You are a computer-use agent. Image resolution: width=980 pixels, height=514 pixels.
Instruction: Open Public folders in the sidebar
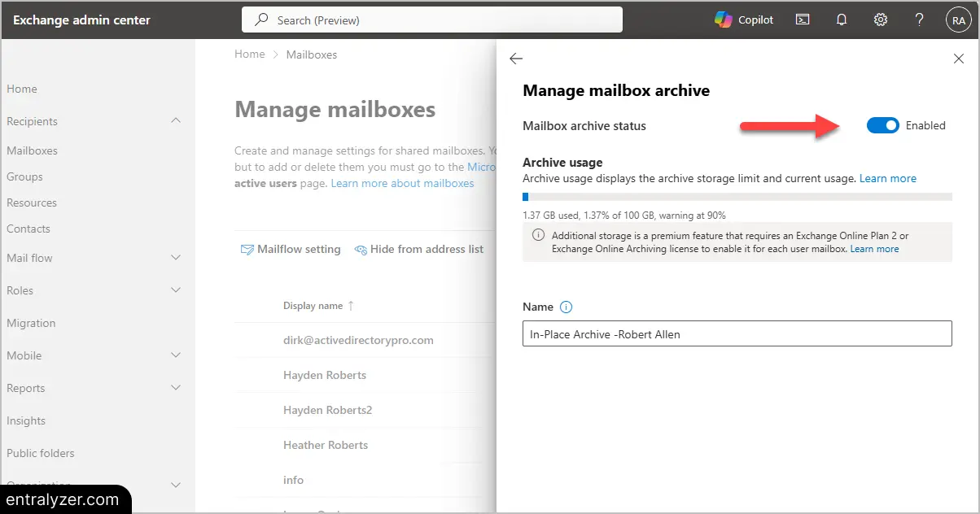41,453
